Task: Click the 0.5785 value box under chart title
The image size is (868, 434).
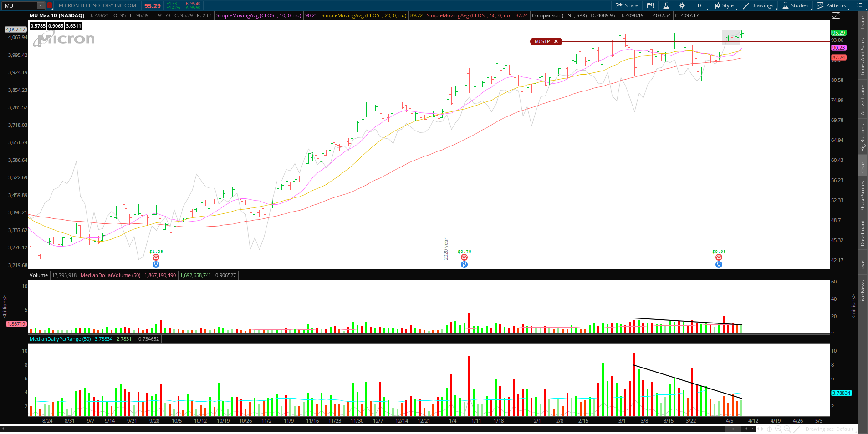Action: click(x=38, y=26)
